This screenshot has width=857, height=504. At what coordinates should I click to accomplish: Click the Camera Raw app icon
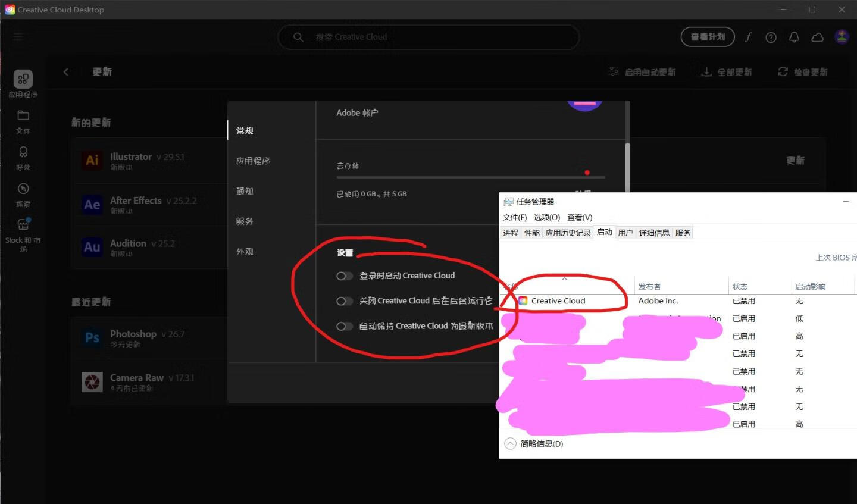[92, 381]
